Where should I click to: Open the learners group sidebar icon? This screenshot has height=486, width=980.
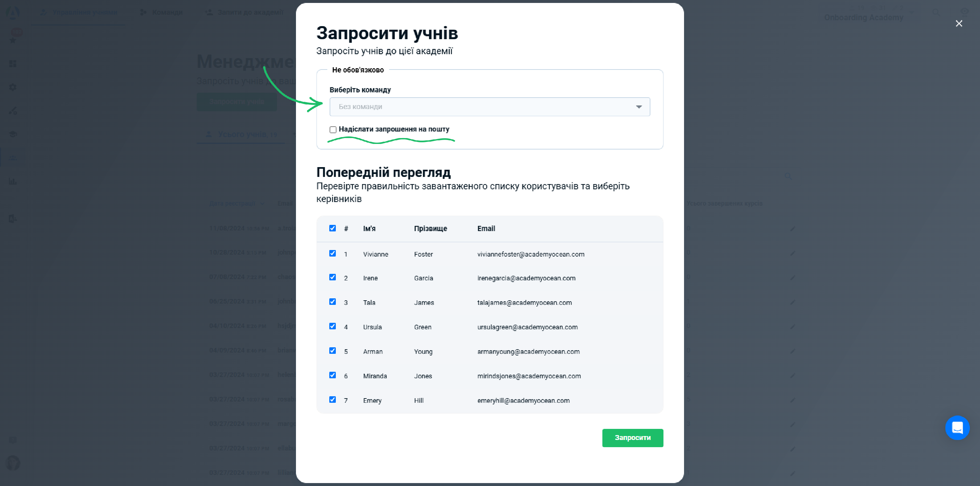click(13, 158)
